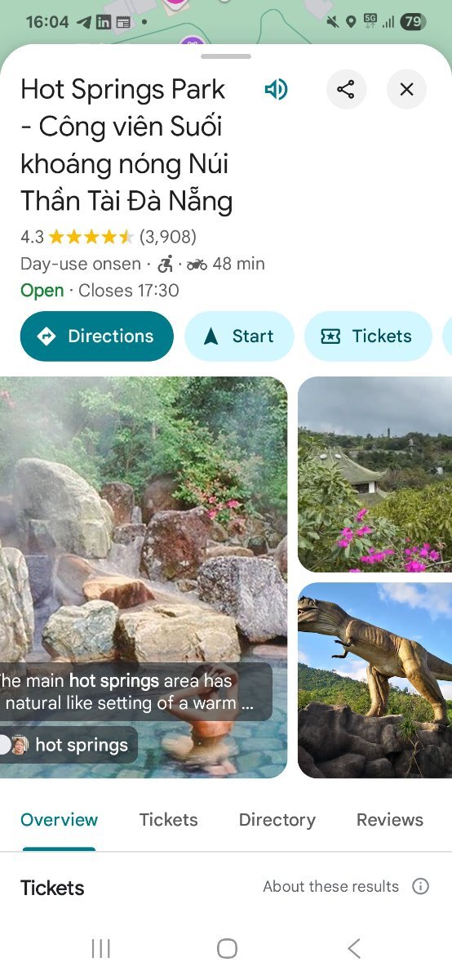Tap the sheet drag handle bar
Image resolution: width=452 pixels, height=980 pixels.
(226, 56)
